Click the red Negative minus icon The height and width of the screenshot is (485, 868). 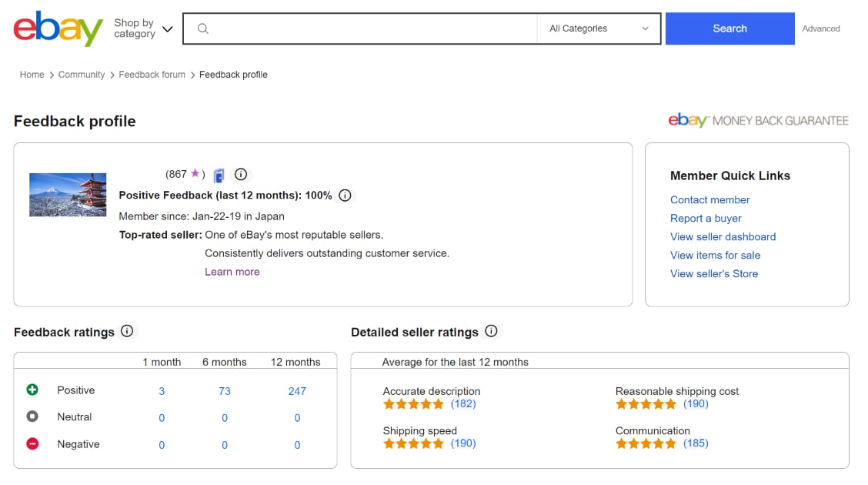[x=32, y=443]
